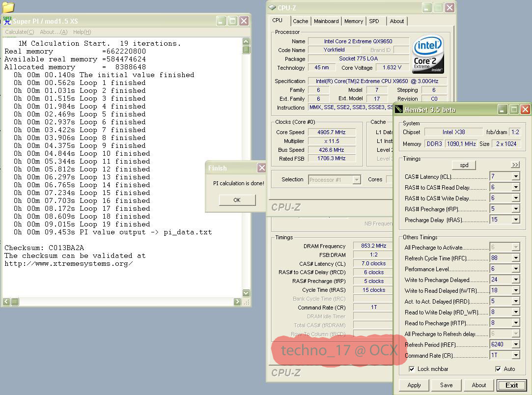
Task: Open the Refresh Cycle Time (tRFC) dropdown
Action: click(x=516, y=258)
